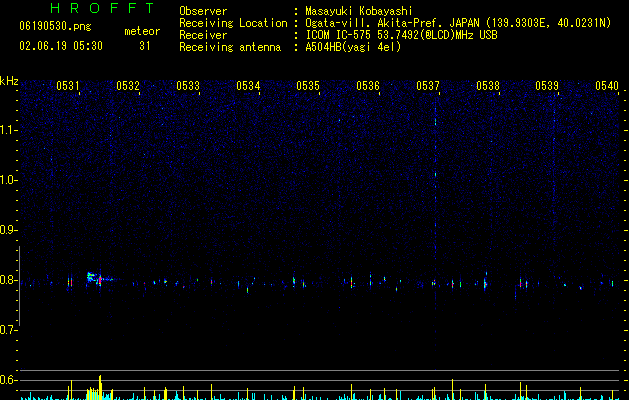Select the filename 06190530.png

pos(55,26)
